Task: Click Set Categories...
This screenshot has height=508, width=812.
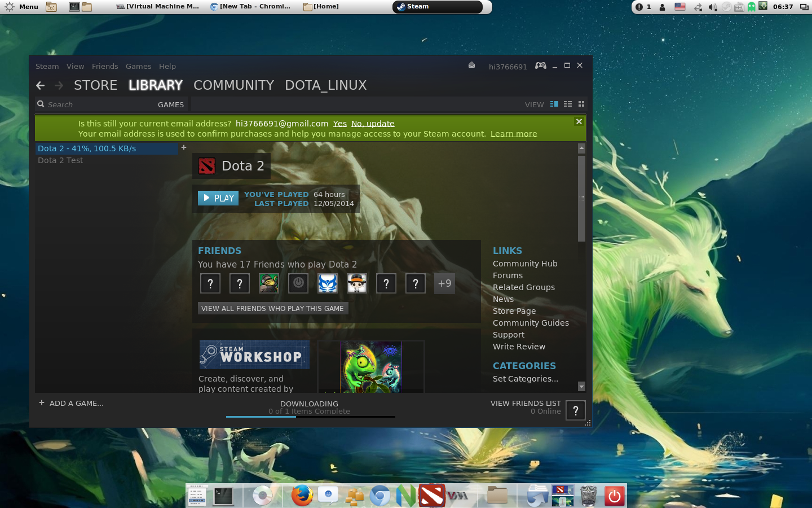Action: [526, 379]
